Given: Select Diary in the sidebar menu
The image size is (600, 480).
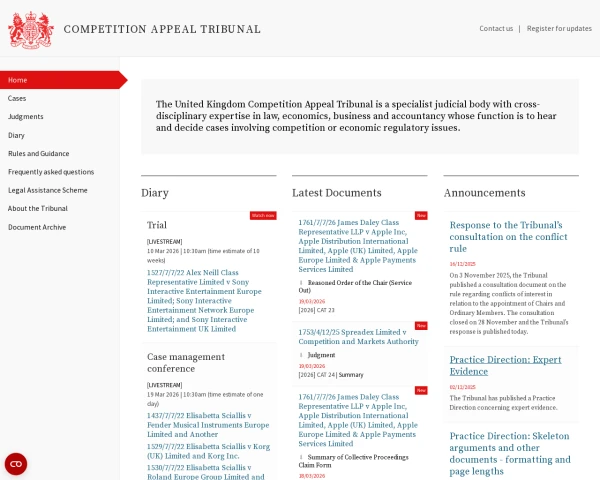Looking at the screenshot, I should (x=16, y=135).
